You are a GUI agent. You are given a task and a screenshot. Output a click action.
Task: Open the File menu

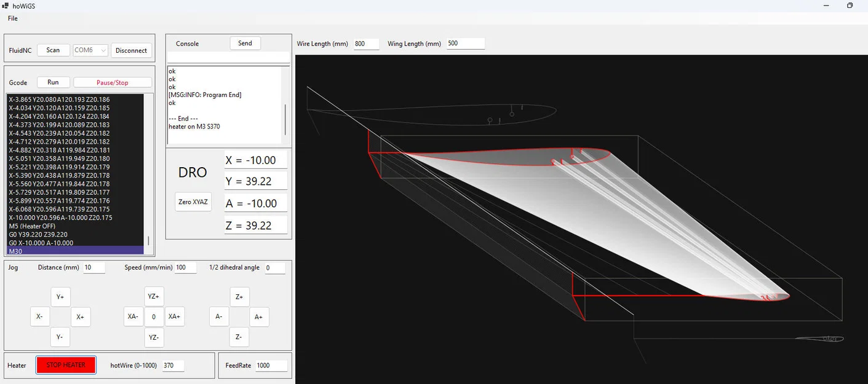tap(12, 18)
